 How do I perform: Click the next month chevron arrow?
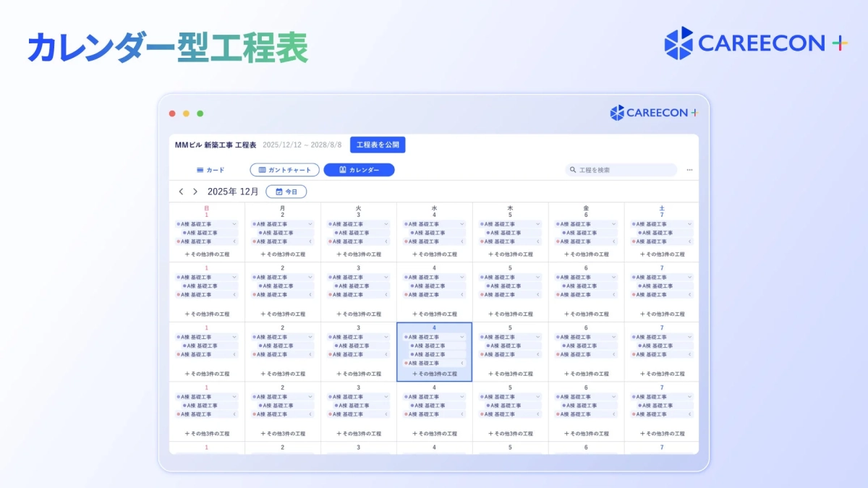click(195, 190)
